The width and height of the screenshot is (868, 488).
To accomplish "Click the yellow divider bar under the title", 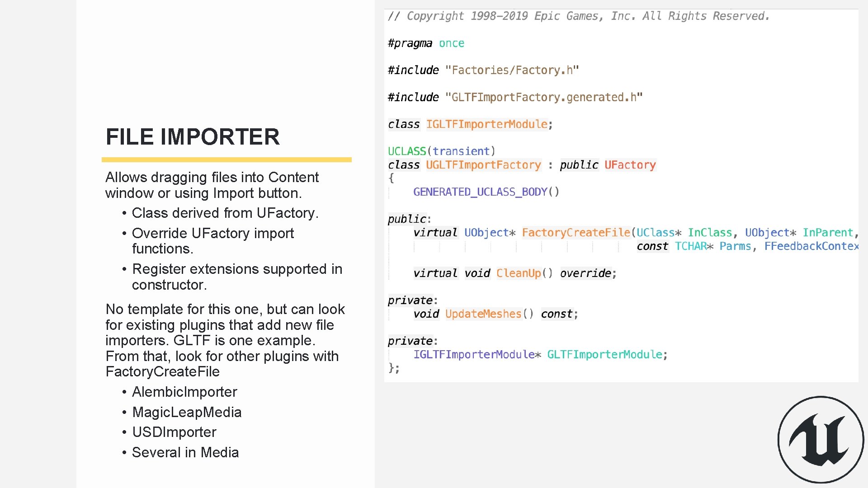I will [x=226, y=160].
